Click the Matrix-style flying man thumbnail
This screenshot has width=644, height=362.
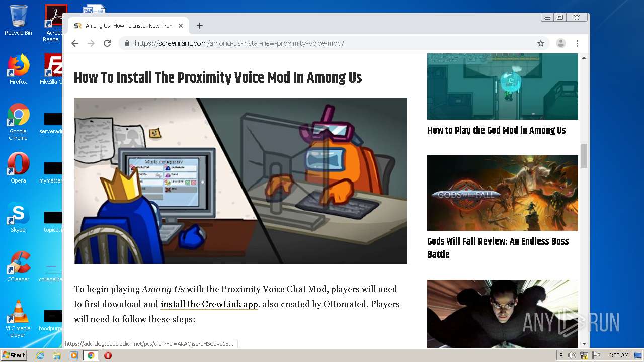coord(503,313)
